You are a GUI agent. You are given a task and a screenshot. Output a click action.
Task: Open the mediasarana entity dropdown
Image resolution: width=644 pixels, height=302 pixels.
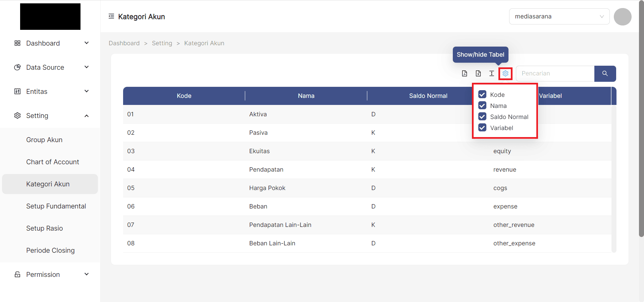coord(559,16)
